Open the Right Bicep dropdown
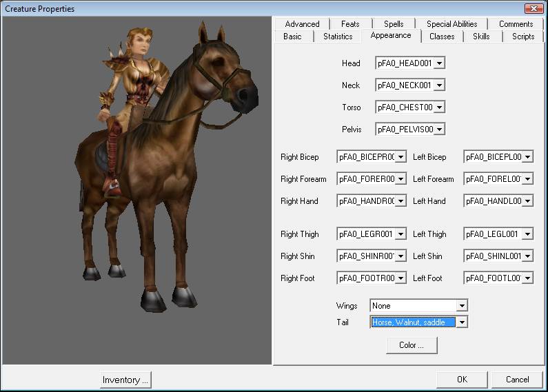This screenshot has height=392, width=548. tap(401, 157)
